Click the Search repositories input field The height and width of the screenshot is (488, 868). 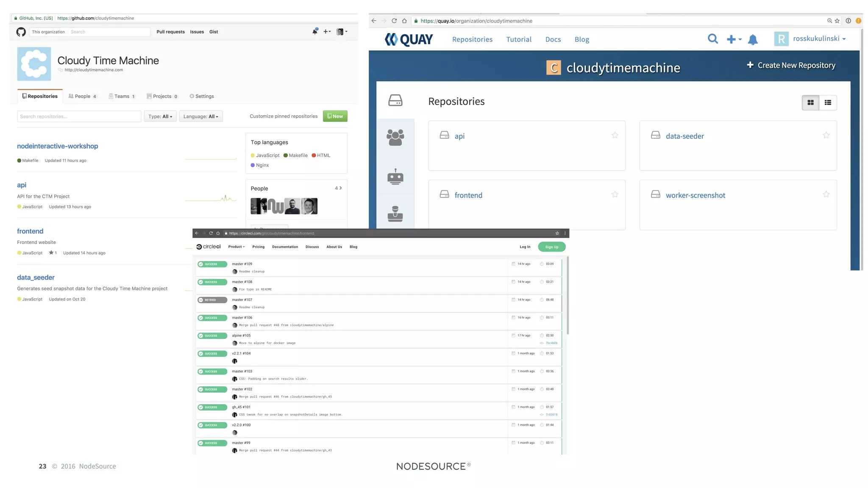79,116
